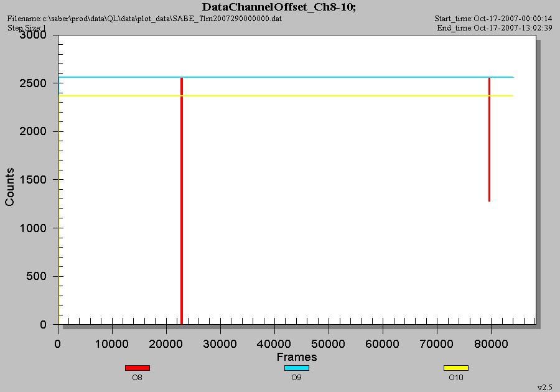Viewport: 560px width, 392px height.
Task: Click the 10000 x-axis tick label
Action: [x=112, y=344]
